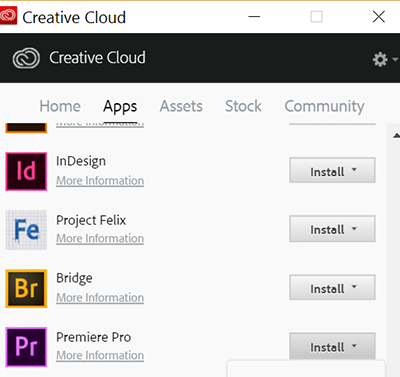
Task: Click the Bridge app icon
Action: [26, 288]
